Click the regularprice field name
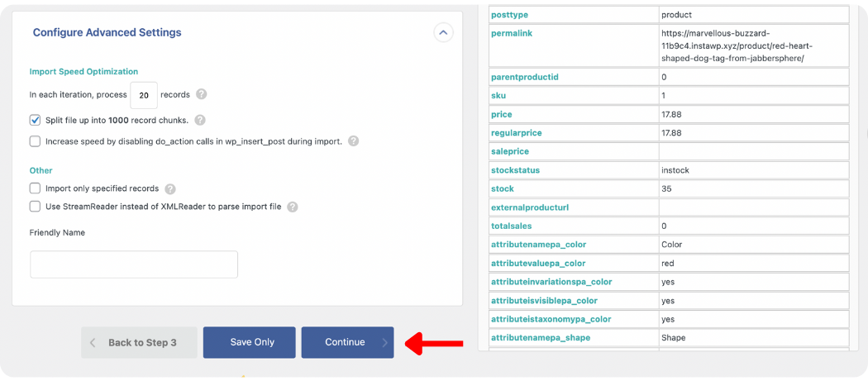 point(517,133)
